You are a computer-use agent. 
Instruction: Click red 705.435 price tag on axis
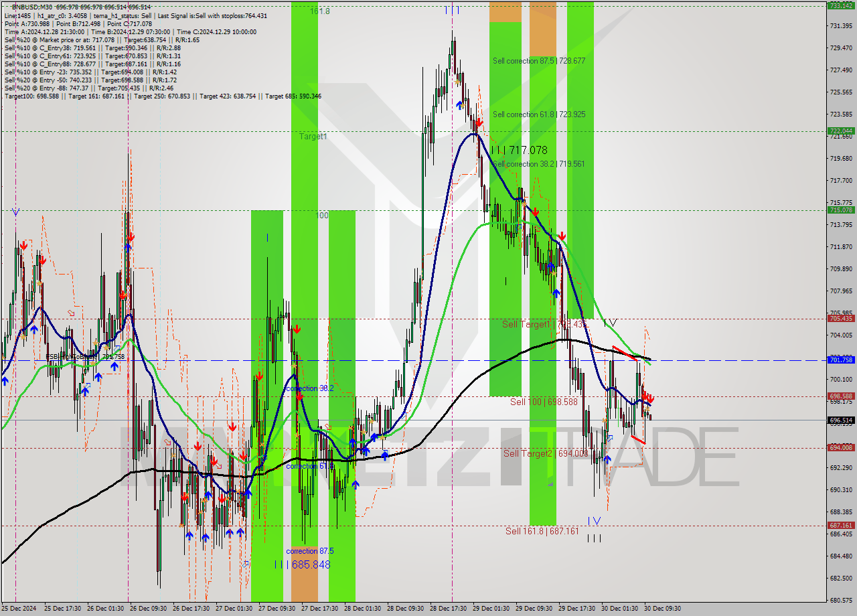(841, 319)
